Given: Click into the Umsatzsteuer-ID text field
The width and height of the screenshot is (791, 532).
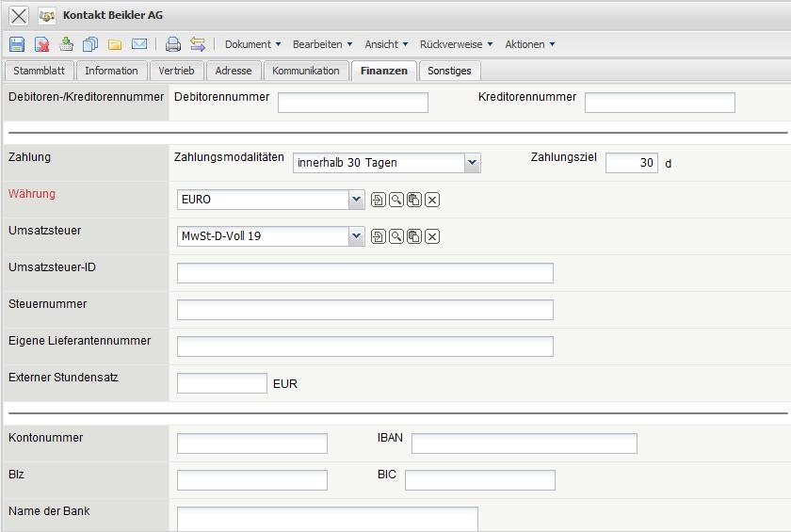Looking at the screenshot, I should (364, 273).
